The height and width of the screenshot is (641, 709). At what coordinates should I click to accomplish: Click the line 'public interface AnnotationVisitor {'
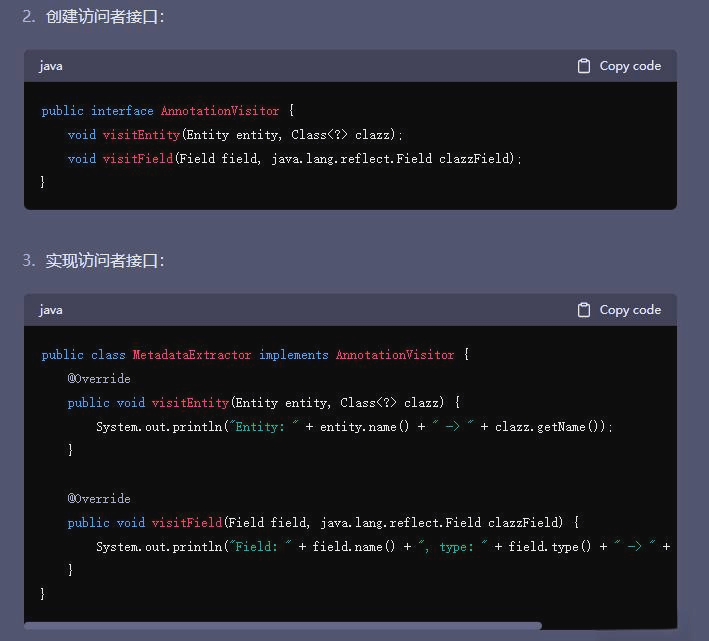168,111
